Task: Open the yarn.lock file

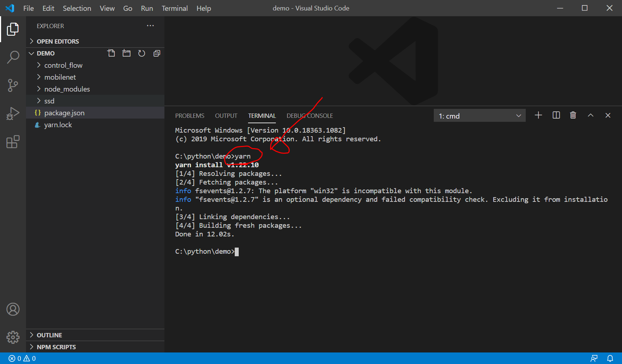Action: tap(95, 125)
